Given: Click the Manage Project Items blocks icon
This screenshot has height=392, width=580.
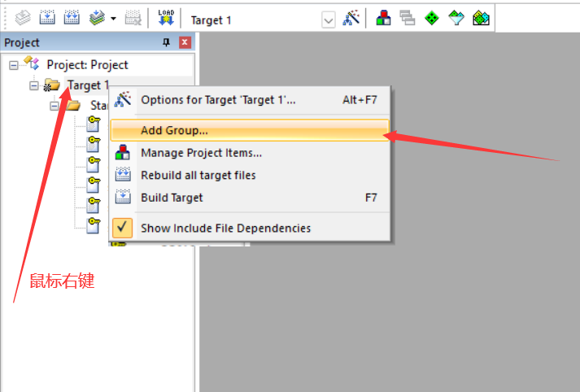Looking at the screenshot, I should tap(383, 18).
